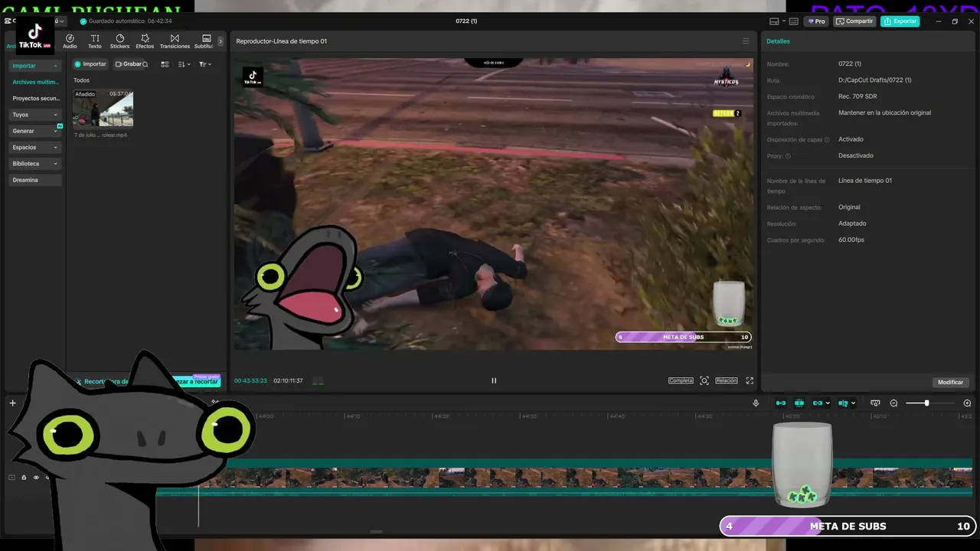Click the Todos media filter label

coord(81,80)
